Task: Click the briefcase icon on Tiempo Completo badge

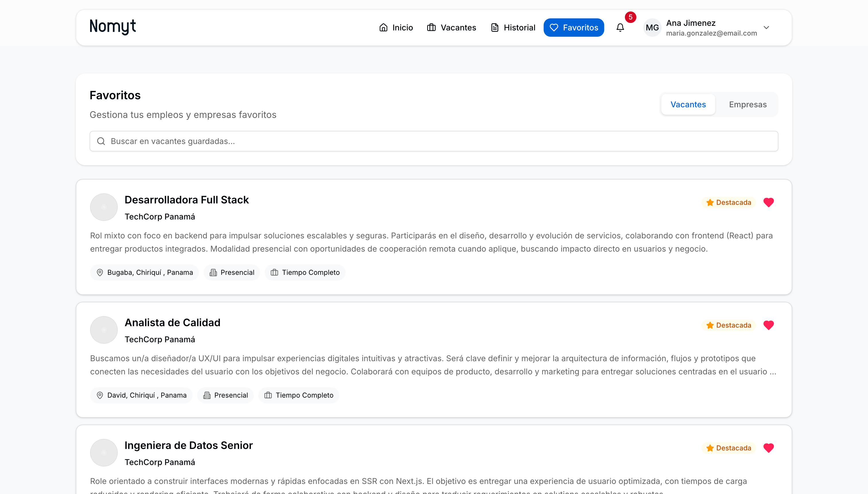Action: pyautogui.click(x=274, y=273)
